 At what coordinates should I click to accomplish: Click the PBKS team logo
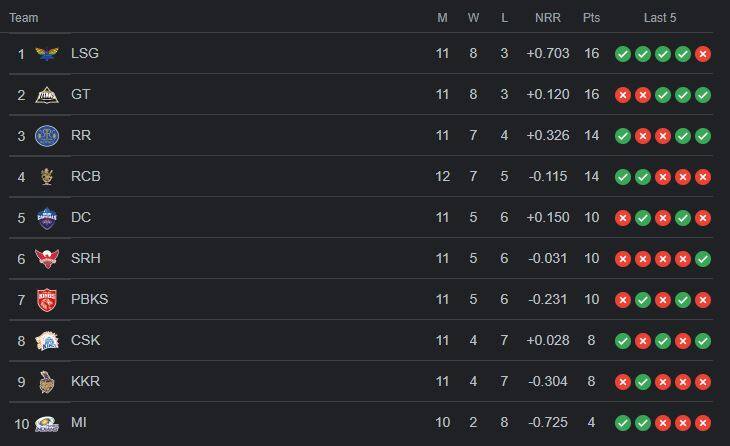click(x=47, y=300)
